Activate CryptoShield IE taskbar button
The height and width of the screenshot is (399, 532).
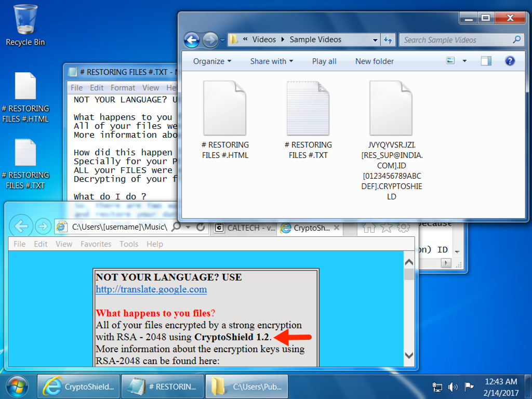pos(78,387)
